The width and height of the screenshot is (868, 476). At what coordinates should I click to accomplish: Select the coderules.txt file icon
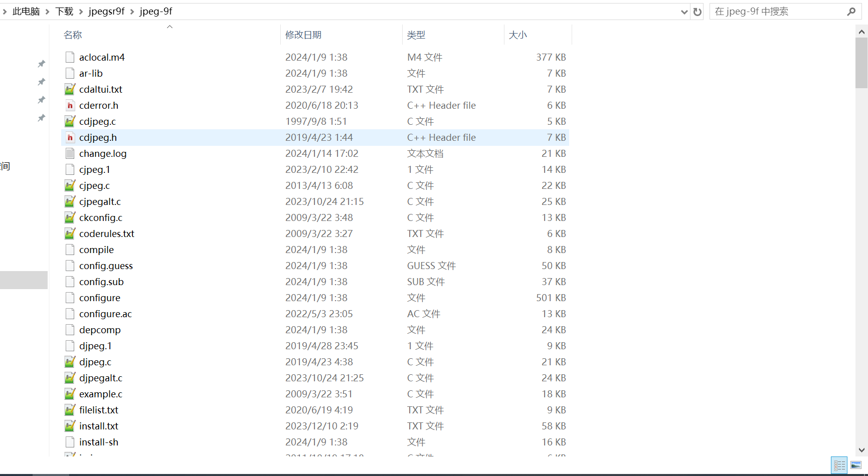tap(70, 233)
